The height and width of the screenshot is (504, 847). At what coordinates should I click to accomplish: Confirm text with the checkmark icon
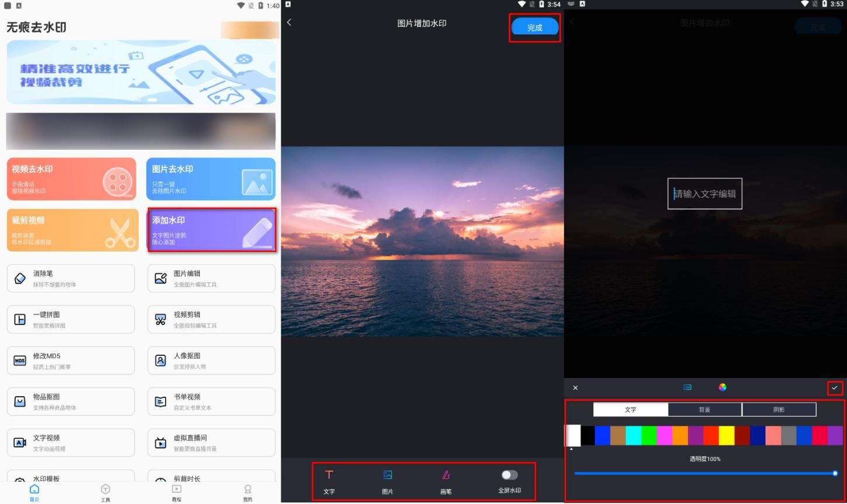[835, 388]
